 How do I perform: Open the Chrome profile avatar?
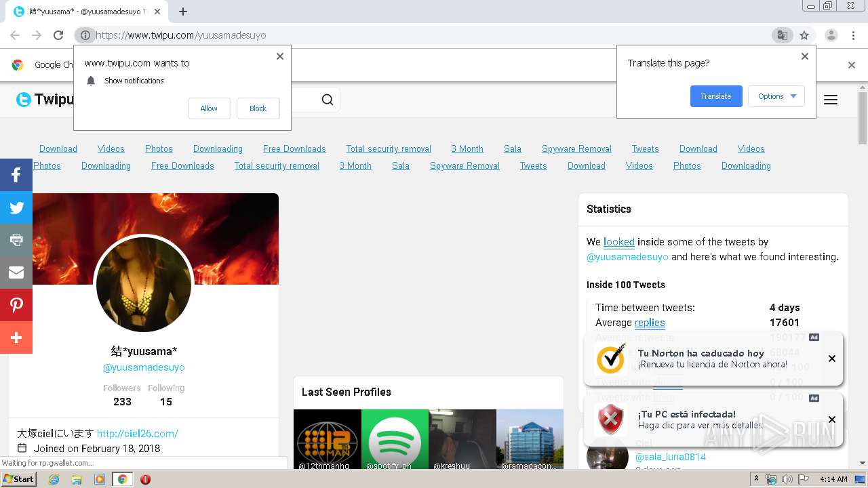[x=831, y=35]
